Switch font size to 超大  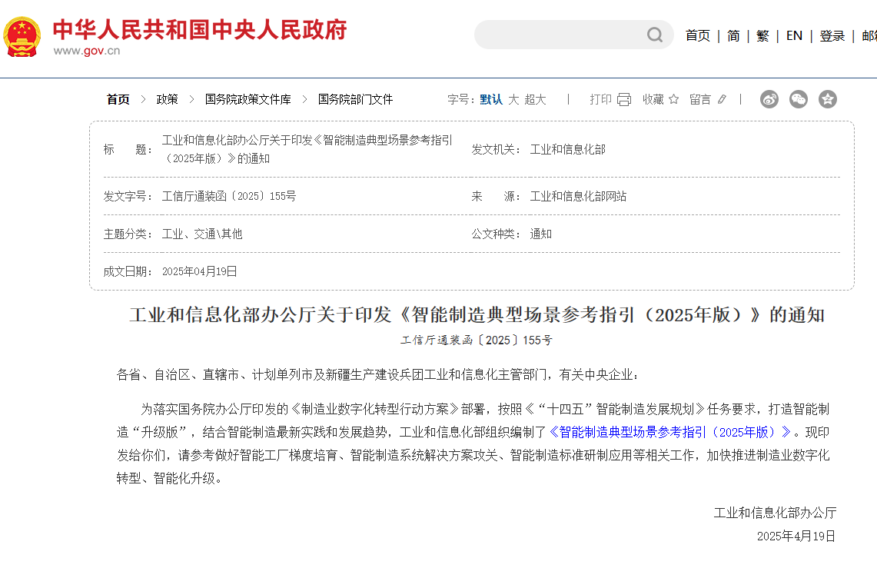(x=535, y=99)
